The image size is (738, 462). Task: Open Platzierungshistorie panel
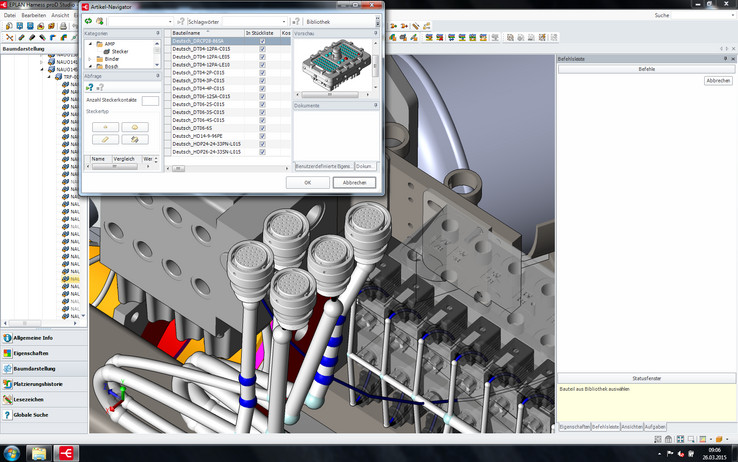44,384
